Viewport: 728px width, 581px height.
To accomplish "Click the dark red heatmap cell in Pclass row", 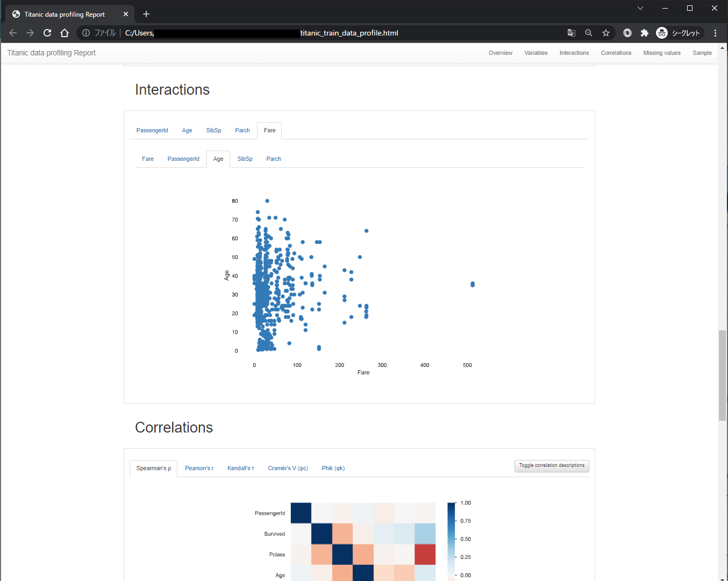I will pyautogui.click(x=425, y=555).
